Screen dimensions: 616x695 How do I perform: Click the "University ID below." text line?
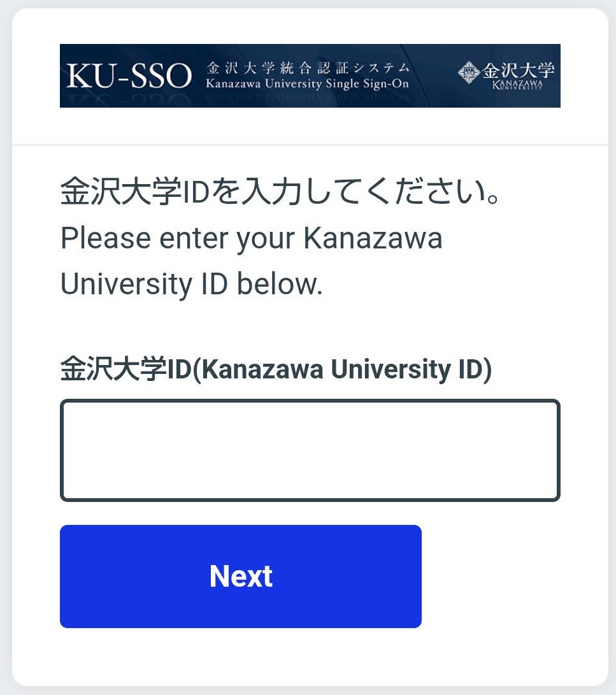[191, 284]
